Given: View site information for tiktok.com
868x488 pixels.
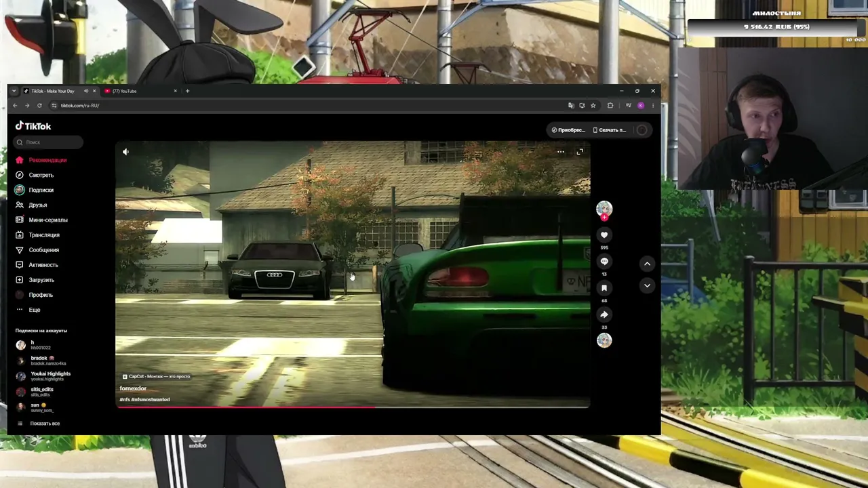Looking at the screenshot, I should [54, 106].
